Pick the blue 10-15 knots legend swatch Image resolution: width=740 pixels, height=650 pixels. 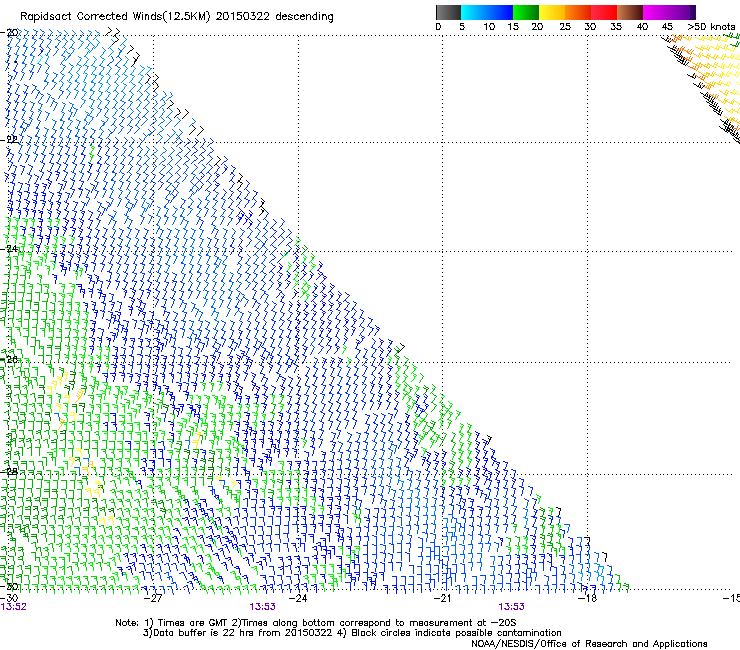500,12
